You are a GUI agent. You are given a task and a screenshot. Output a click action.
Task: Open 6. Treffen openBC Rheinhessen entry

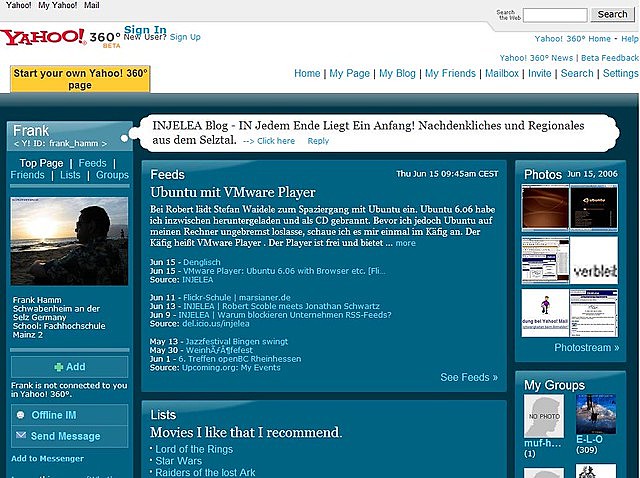pyautogui.click(x=240, y=359)
